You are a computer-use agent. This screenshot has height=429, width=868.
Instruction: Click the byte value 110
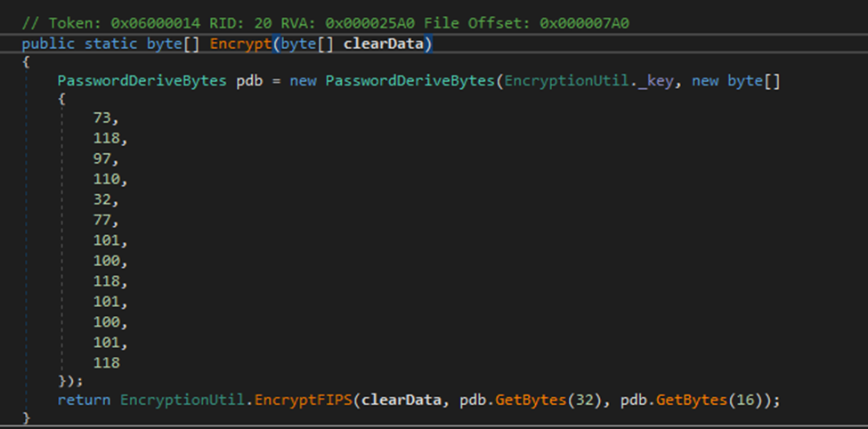pos(110,179)
